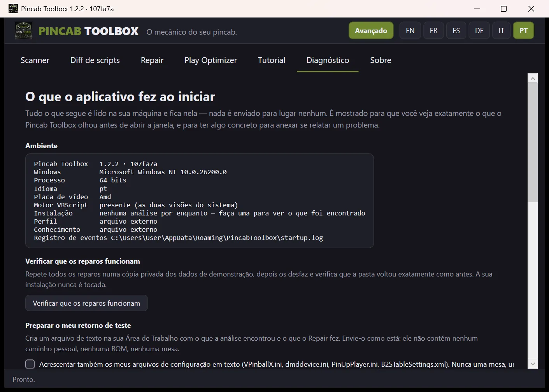Enable the config files inclusion checkbox
549x392 pixels.
click(x=30, y=364)
